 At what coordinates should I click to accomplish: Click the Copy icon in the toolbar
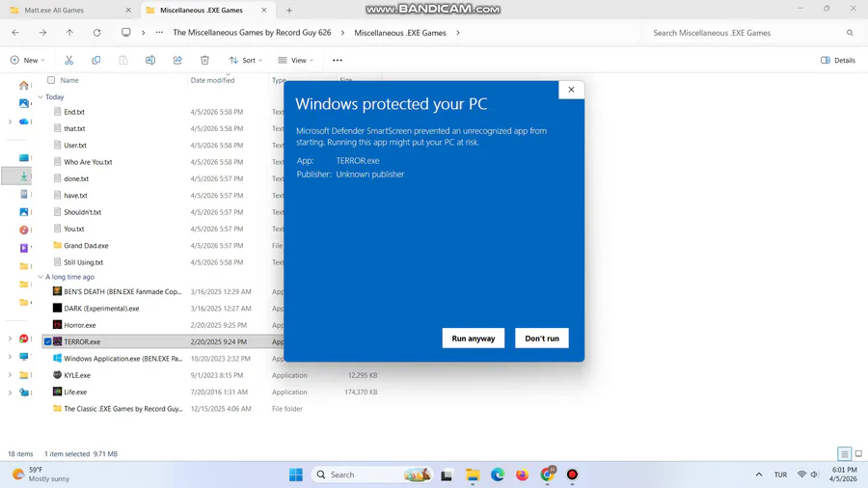pyautogui.click(x=95, y=61)
